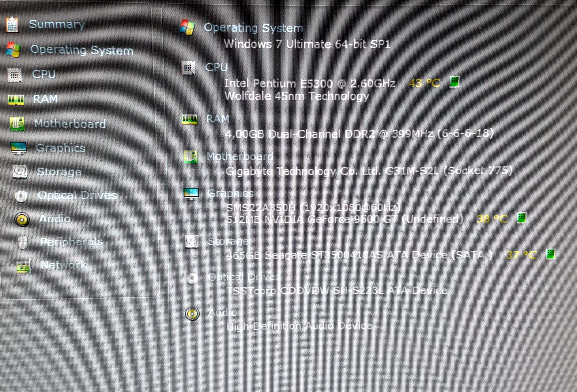Click the green temperature graph icon beside 37 °C

point(551,254)
